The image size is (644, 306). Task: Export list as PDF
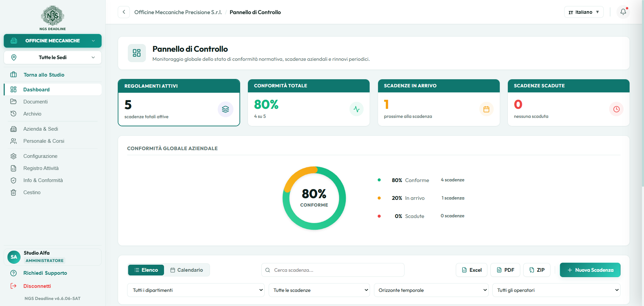(505, 270)
